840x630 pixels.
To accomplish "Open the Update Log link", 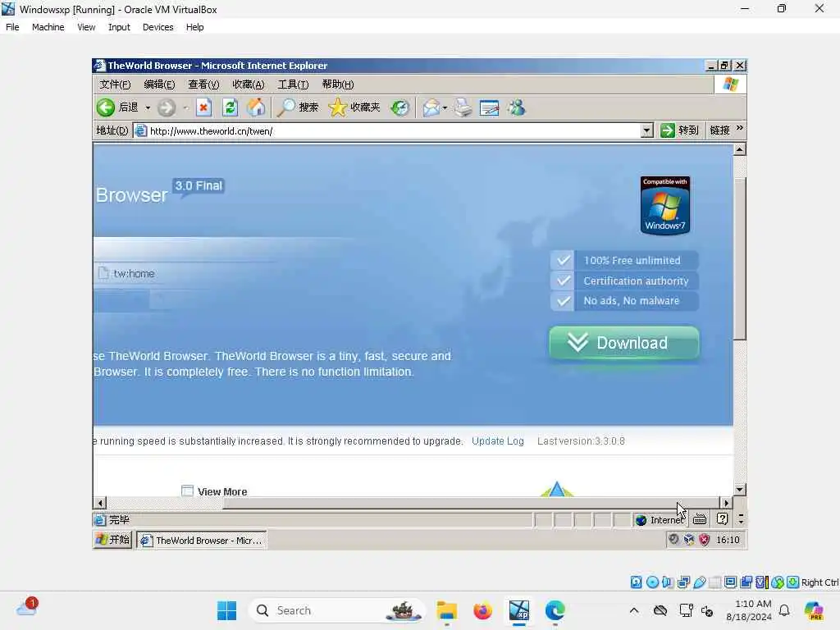I will pyautogui.click(x=498, y=441).
